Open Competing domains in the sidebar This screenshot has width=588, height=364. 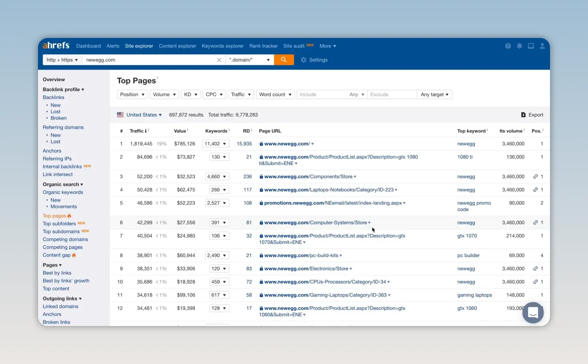pyautogui.click(x=65, y=240)
